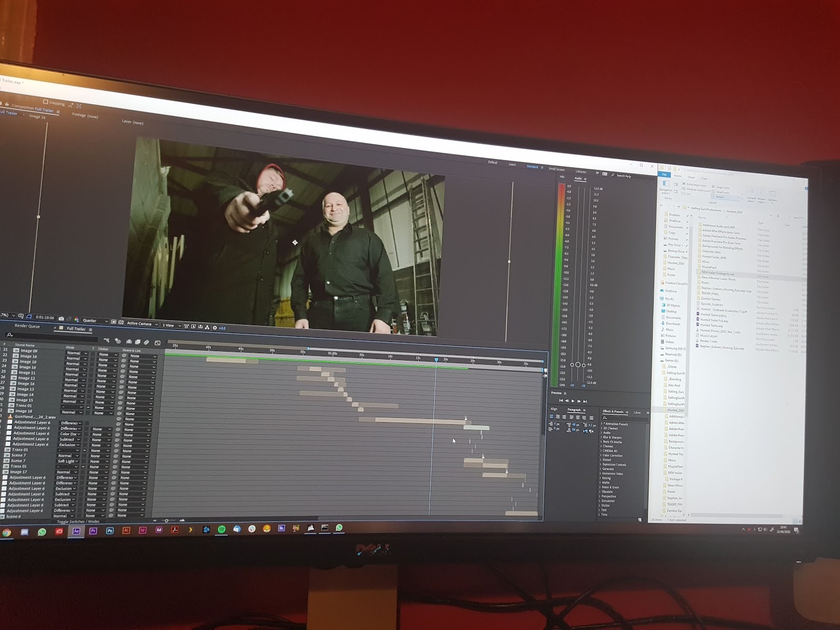Open parent dropdown for Image 18
The width and height of the screenshot is (840, 630).
[138, 414]
